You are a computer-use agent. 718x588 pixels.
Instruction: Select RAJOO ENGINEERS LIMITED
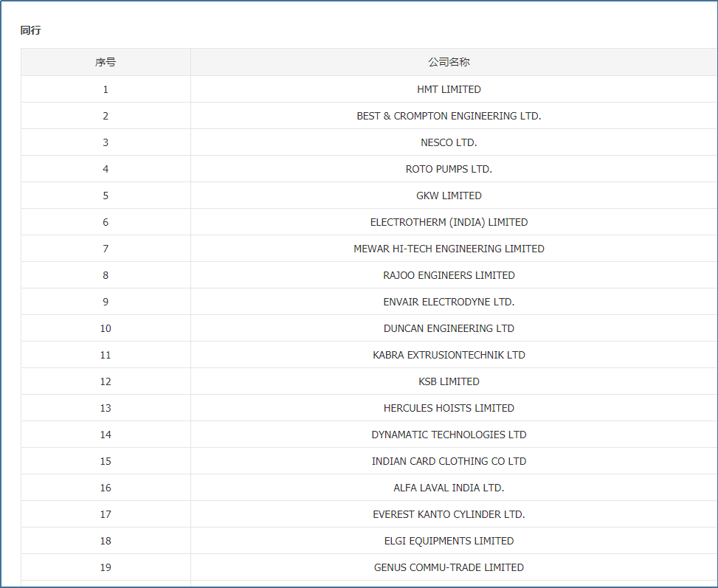point(449,275)
